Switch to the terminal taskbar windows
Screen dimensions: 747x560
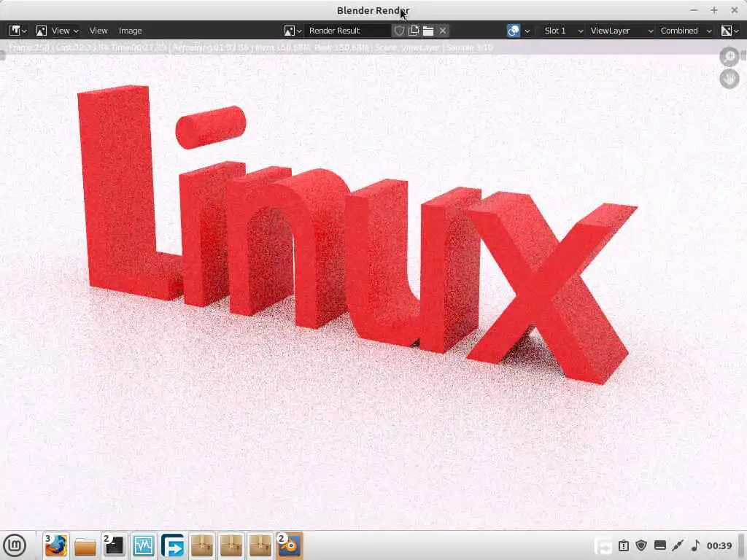point(115,545)
